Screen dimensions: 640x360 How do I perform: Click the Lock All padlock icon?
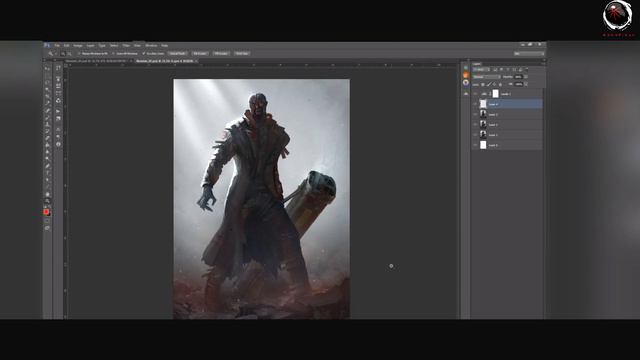point(500,84)
